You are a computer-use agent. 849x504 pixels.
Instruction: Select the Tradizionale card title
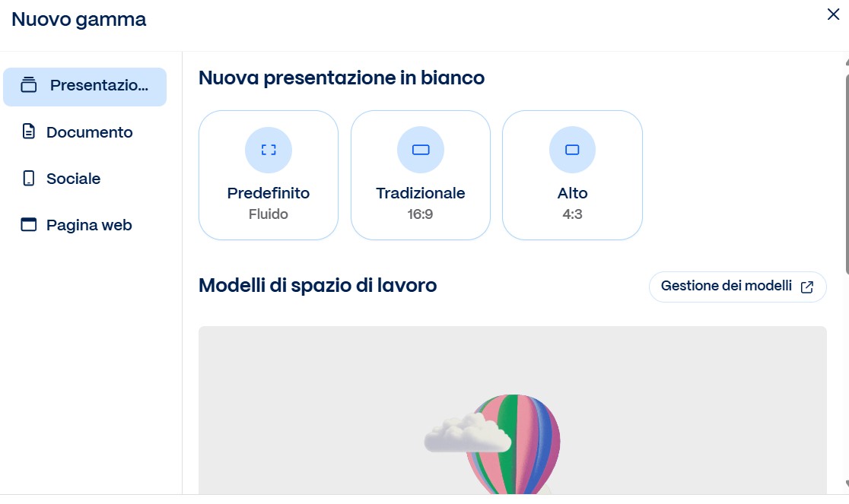(421, 193)
